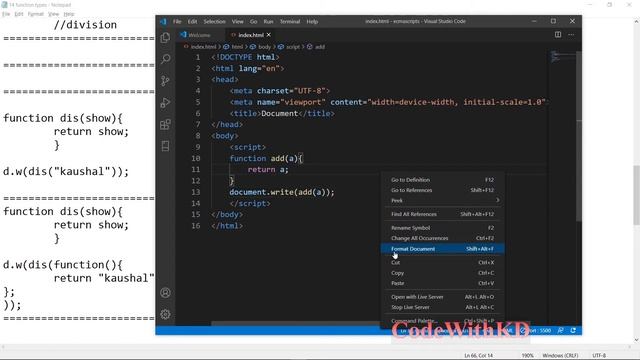Open the More Actions ellipsis in editor toolbar
The width and height of the screenshot is (640, 360).
point(571,35)
